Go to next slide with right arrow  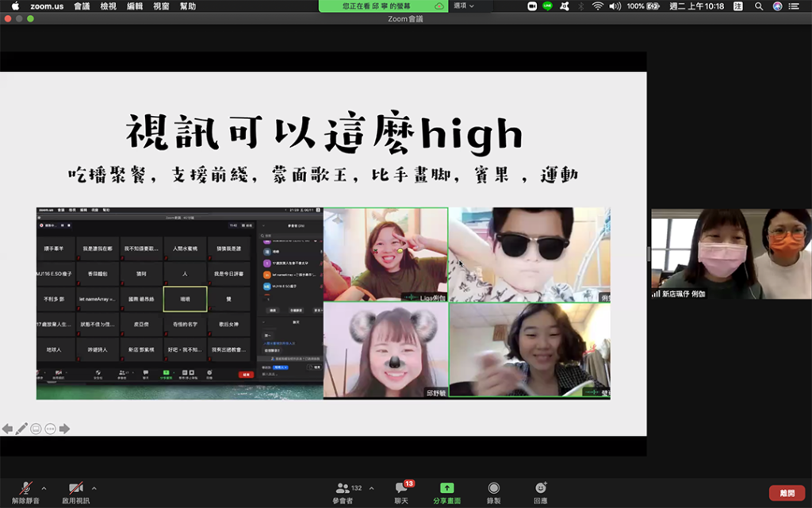tap(64, 429)
